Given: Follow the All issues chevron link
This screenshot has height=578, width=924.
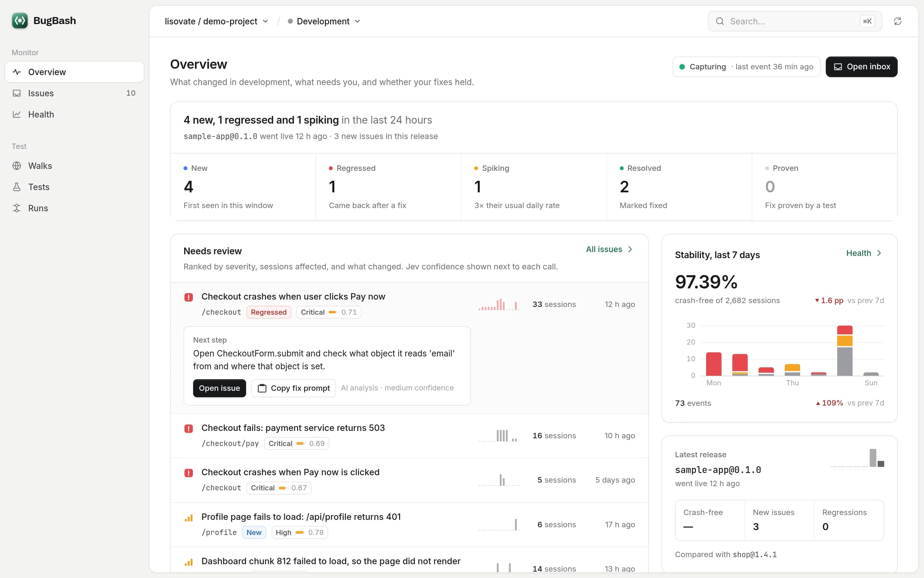Looking at the screenshot, I should pyautogui.click(x=609, y=249).
